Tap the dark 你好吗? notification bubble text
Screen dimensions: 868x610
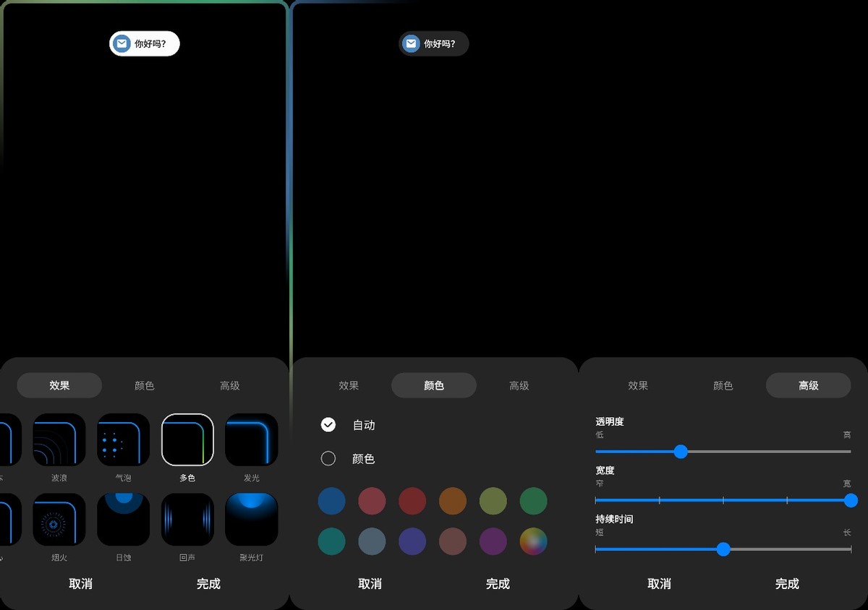pyautogui.click(x=440, y=43)
